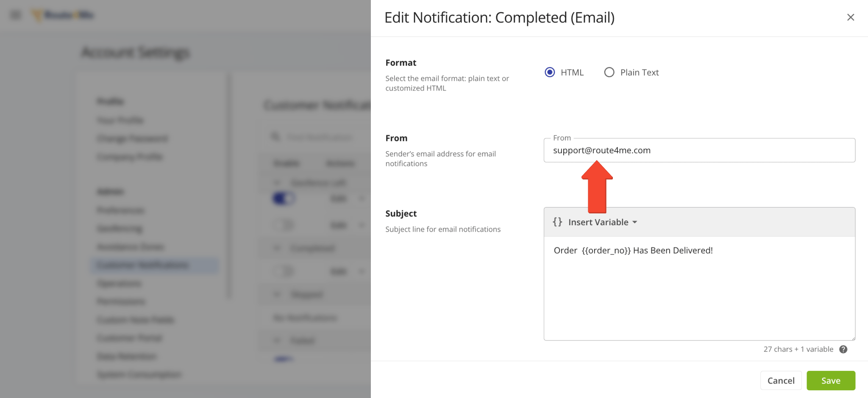Close the Edit Notification dialog
This screenshot has height=398, width=868.
point(850,17)
